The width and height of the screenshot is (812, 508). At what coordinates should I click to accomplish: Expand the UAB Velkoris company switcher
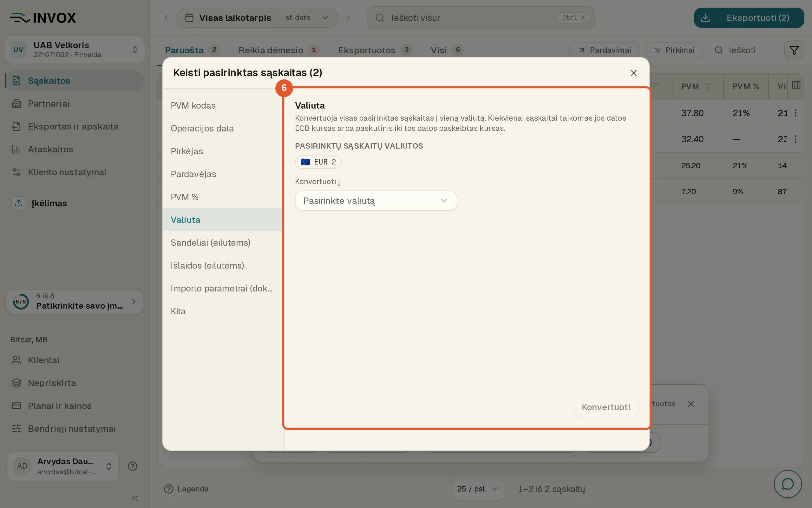click(75, 50)
